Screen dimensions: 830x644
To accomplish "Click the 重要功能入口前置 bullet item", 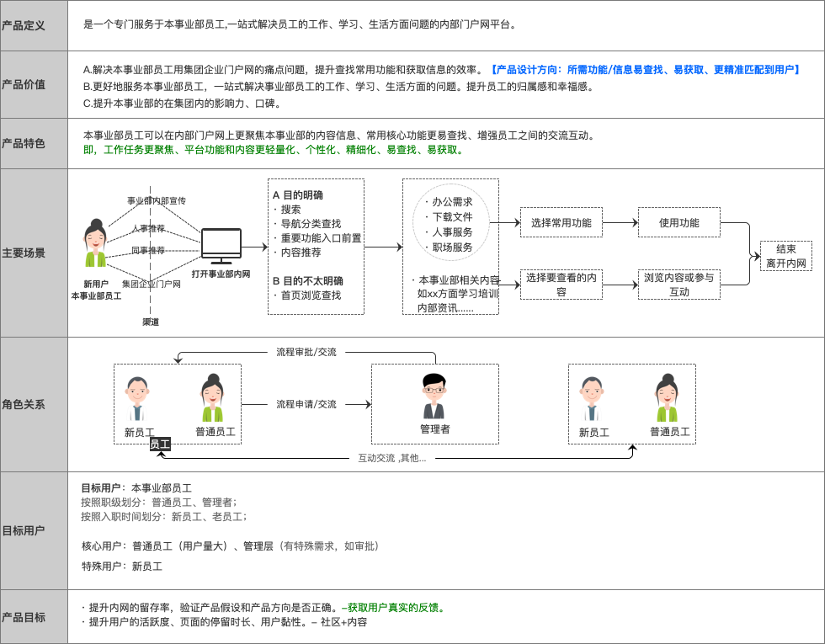I will pos(321,238).
